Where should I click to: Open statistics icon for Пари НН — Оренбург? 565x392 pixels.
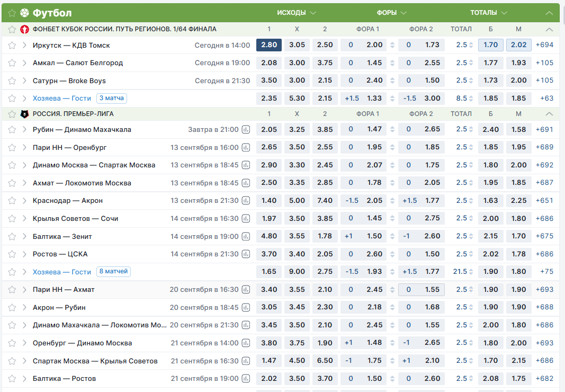(246, 147)
